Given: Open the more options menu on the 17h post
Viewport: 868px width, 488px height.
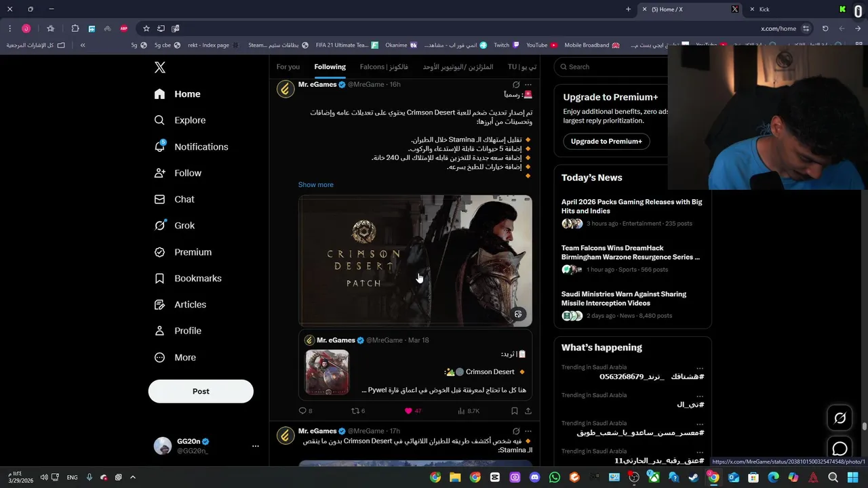Looking at the screenshot, I should 528,431.
